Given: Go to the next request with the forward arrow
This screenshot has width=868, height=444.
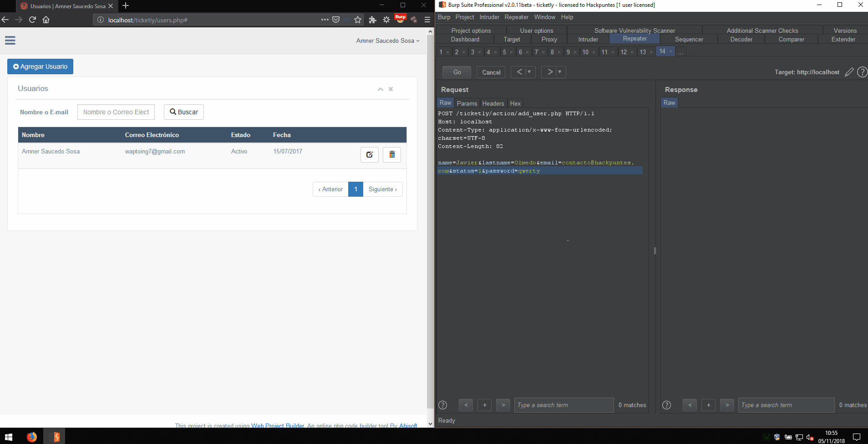Looking at the screenshot, I should point(550,72).
